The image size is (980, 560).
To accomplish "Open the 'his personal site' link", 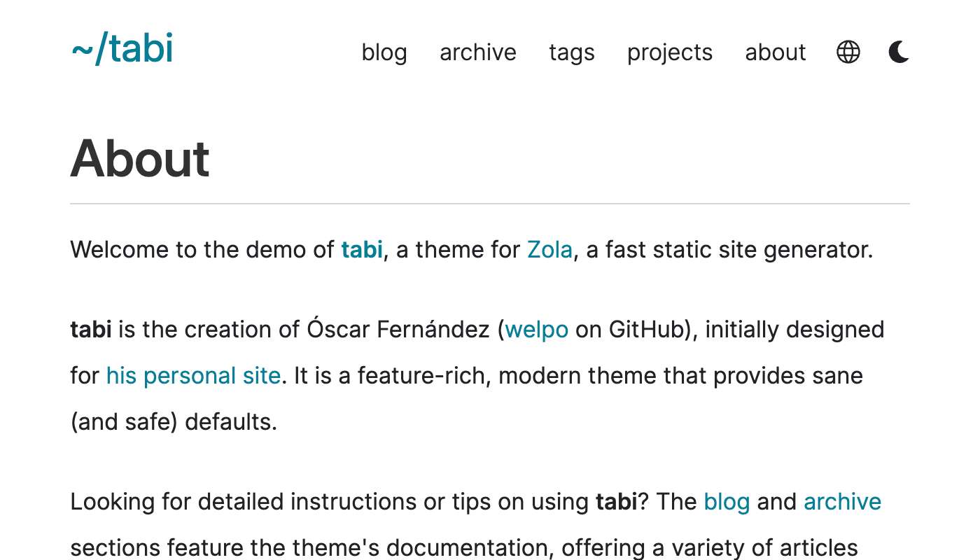I will pos(193,376).
